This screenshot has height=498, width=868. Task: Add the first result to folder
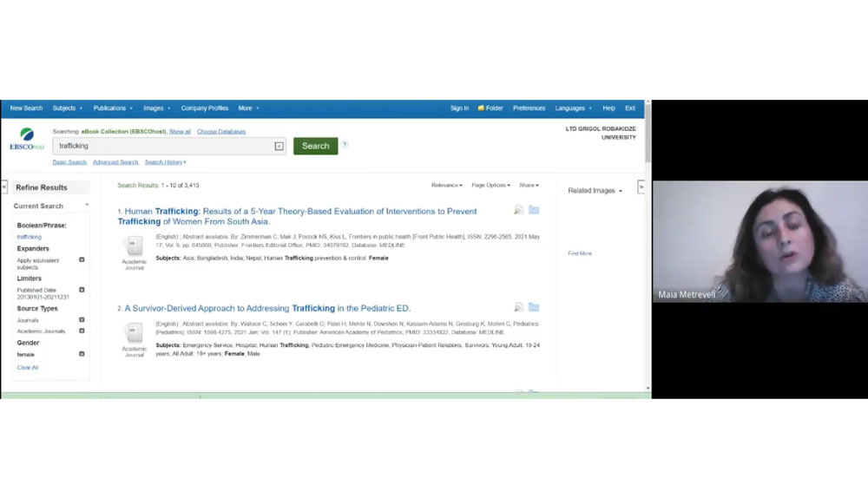(534, 210)
